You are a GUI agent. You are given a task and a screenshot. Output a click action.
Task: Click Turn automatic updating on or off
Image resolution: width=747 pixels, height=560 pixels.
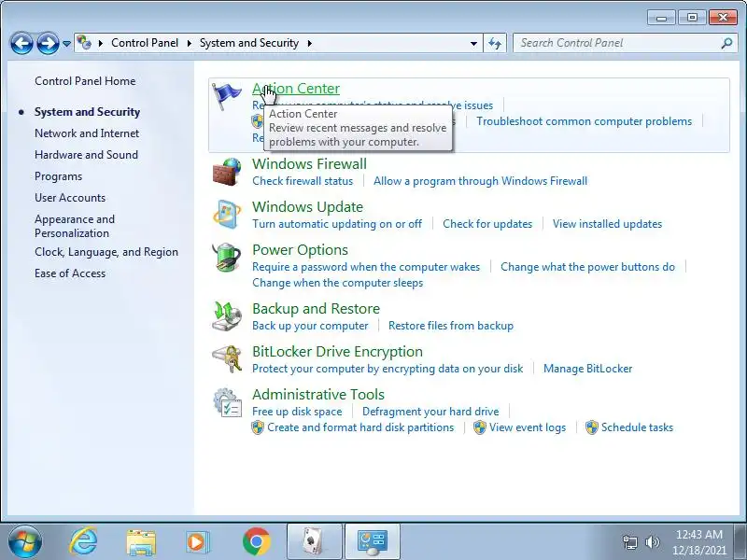337,224
